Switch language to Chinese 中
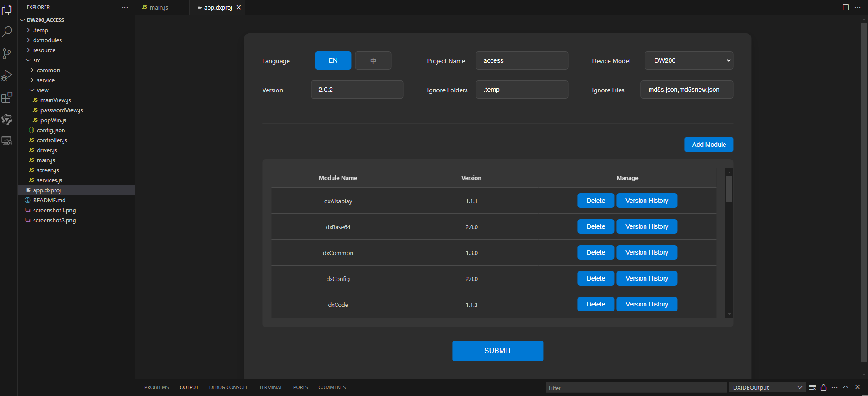868x396 pixels. coord(373,60)
